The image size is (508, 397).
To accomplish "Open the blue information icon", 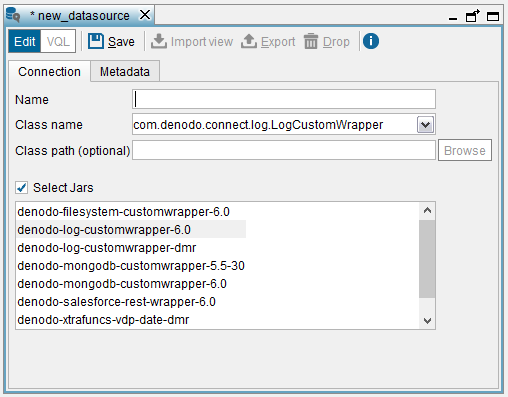I will (x=371, y=41).
